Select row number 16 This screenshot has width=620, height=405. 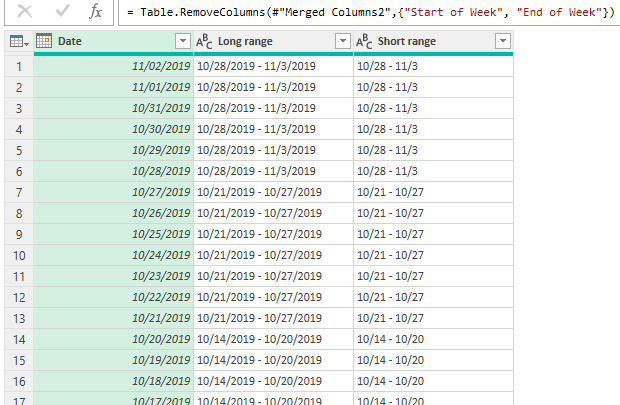(19, 381)
